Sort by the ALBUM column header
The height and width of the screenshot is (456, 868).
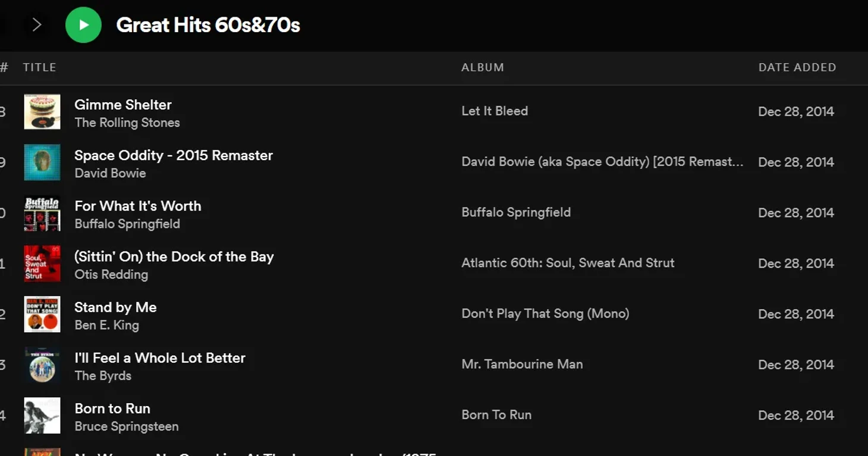[483, 67]
